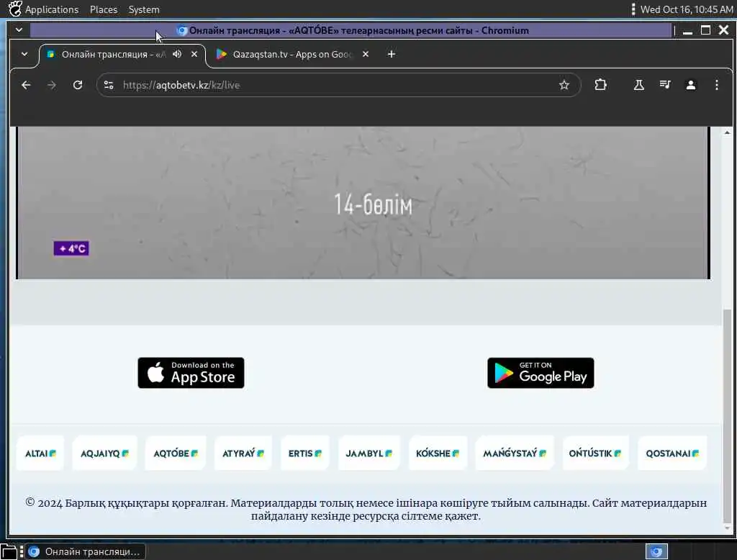Click the Chromium workspace icon in bottom panel

point(656,551)
